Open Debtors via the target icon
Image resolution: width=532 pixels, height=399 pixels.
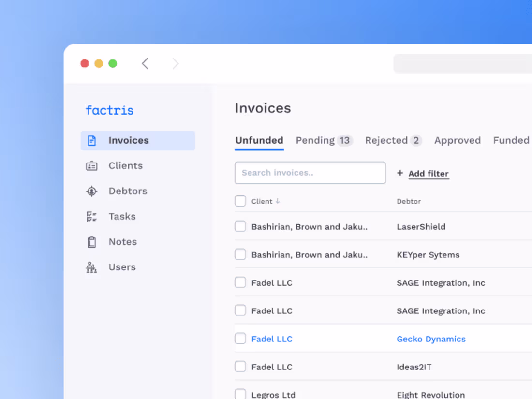coord(91,191)
